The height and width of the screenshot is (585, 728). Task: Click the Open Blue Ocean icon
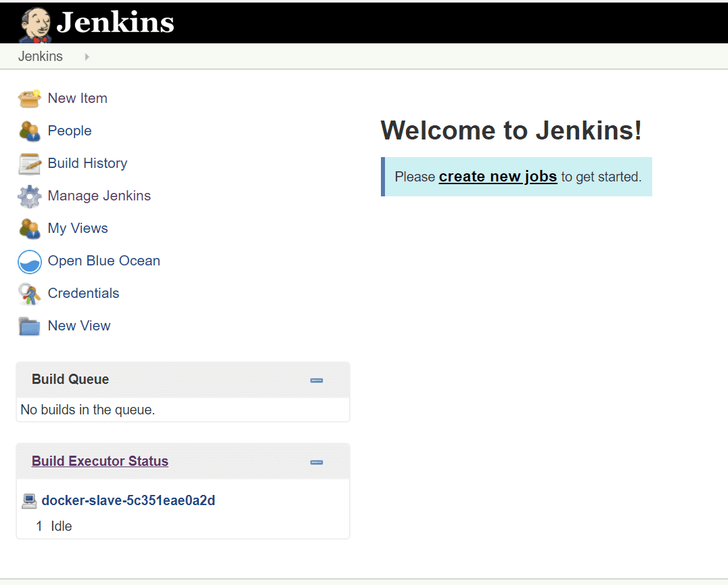pyautogui.click(x=29, y=261)
